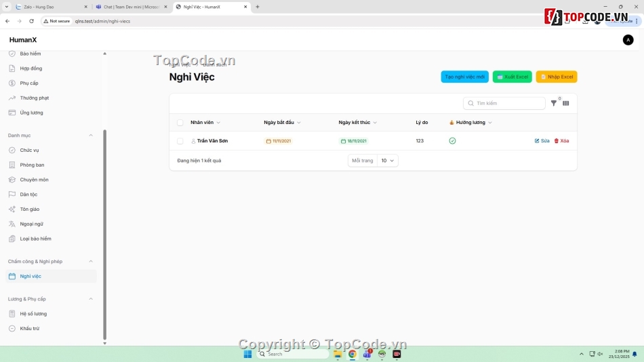Collapse the Lương & Phụ cấp group
This screenshot has width=644, height=362.
pyautogui.click(x=91, y=299)
